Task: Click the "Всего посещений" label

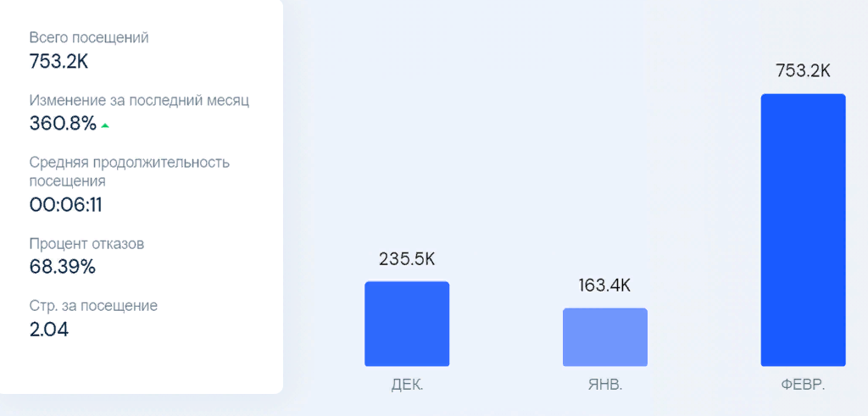Action: (89, 37)
